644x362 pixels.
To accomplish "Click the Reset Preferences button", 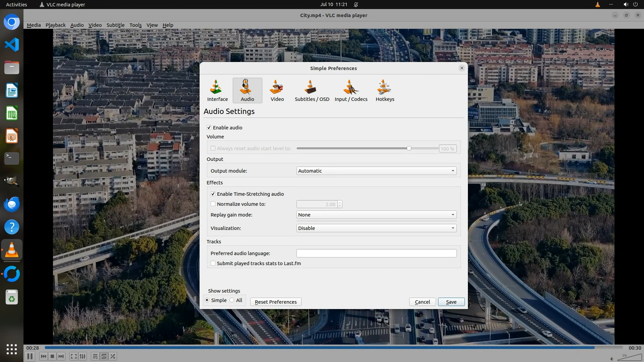I will point(276,302).
